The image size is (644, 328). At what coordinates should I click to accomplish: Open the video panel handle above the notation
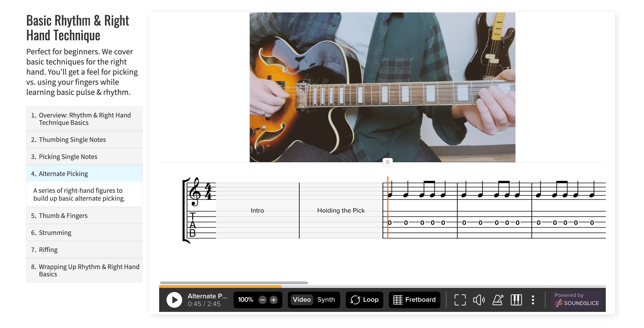coord(387,162)
